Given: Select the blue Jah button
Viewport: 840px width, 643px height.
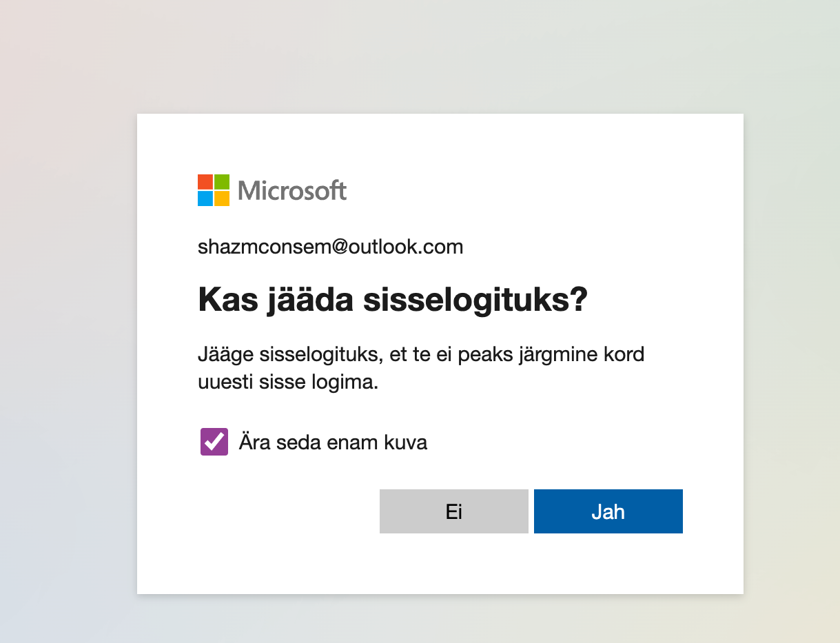Looking at the screenshot, I should [x=608, y=511].
